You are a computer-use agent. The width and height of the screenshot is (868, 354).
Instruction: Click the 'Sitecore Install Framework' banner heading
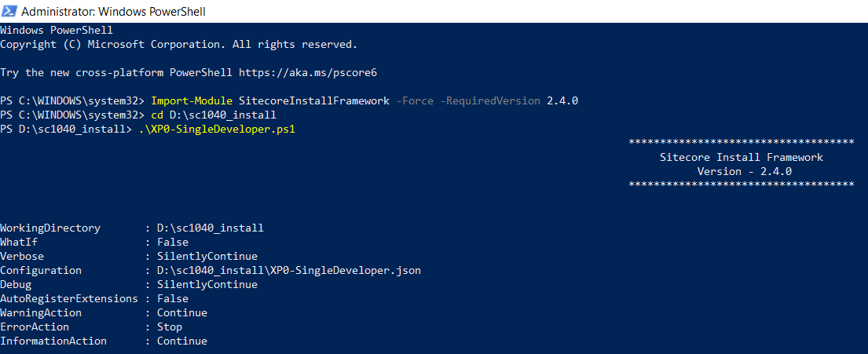pos(741,157)
